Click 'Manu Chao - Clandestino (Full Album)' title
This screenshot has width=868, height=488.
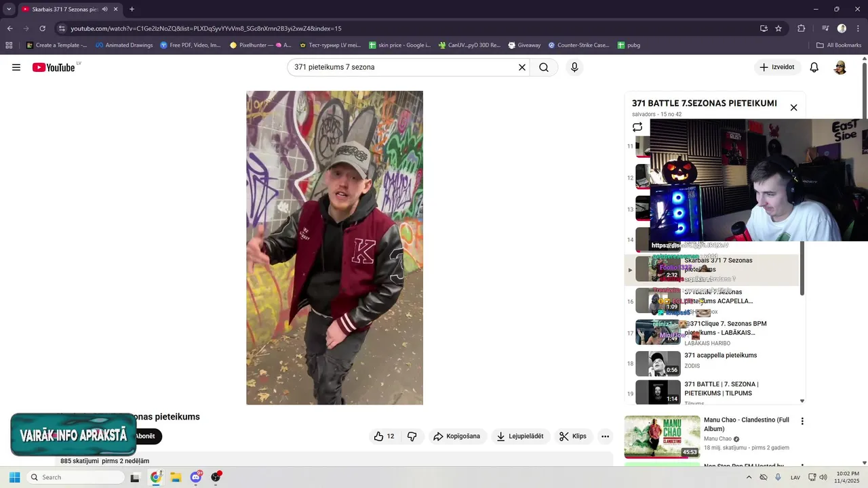746,424
